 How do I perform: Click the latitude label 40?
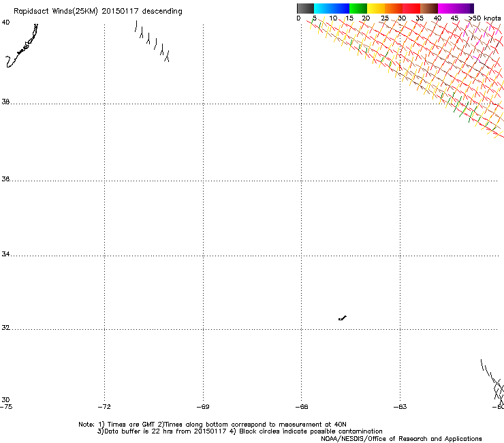point(5,22)
